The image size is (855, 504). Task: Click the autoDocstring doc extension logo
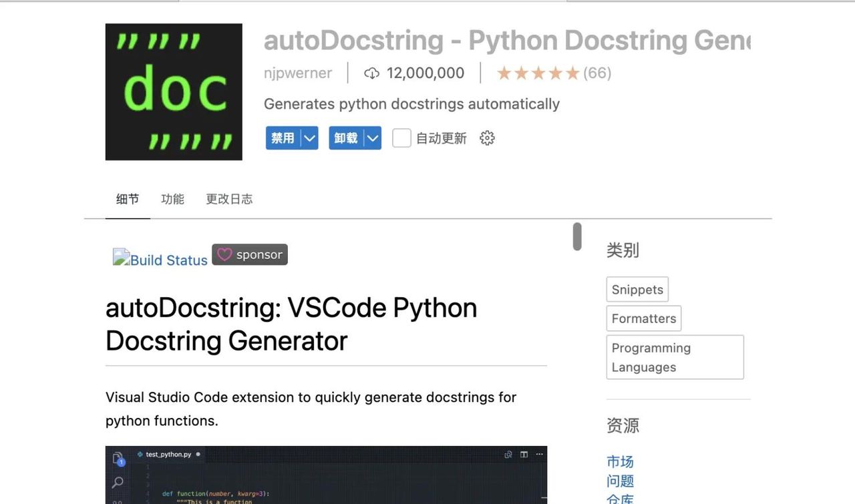(x=174, y=91)
